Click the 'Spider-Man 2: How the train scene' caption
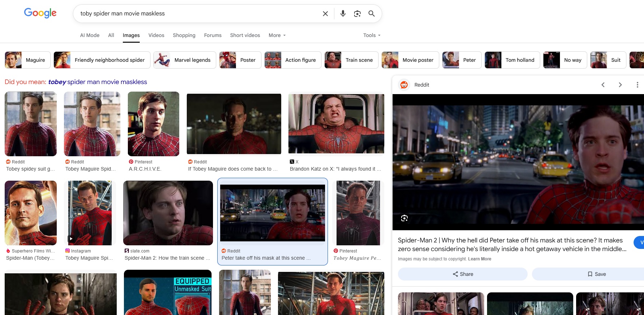 click(167, 258)
